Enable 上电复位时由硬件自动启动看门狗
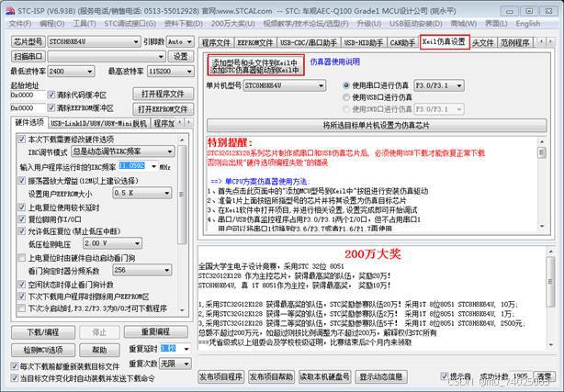Viewport: 564px width, 392px height. click(22, 257)
